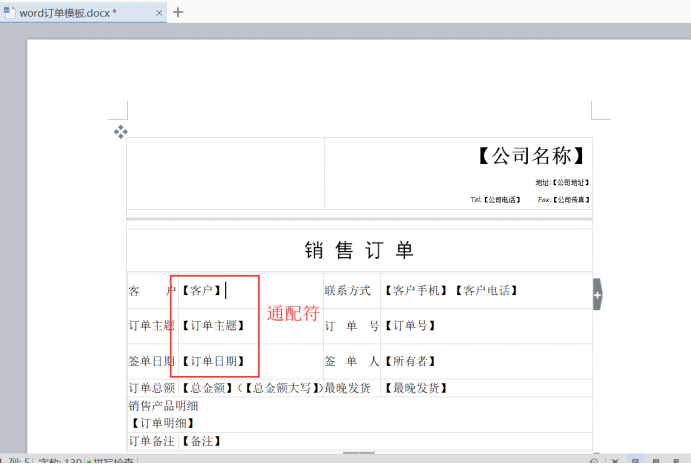Click the 【客户电话】 placeholder
Viewport: 691px width, 464px height.
click(487, 290)
